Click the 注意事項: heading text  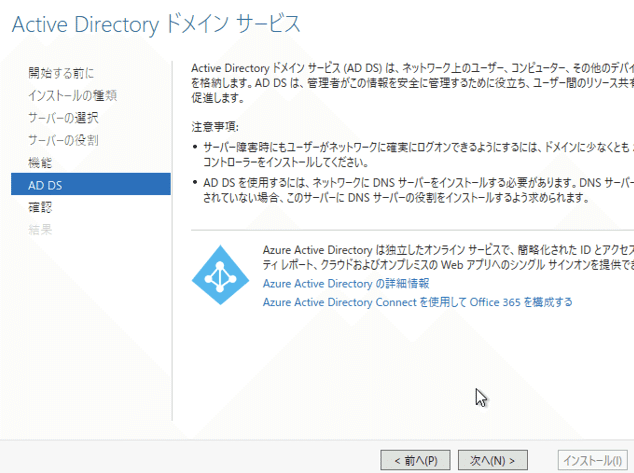tap(215, 127)
